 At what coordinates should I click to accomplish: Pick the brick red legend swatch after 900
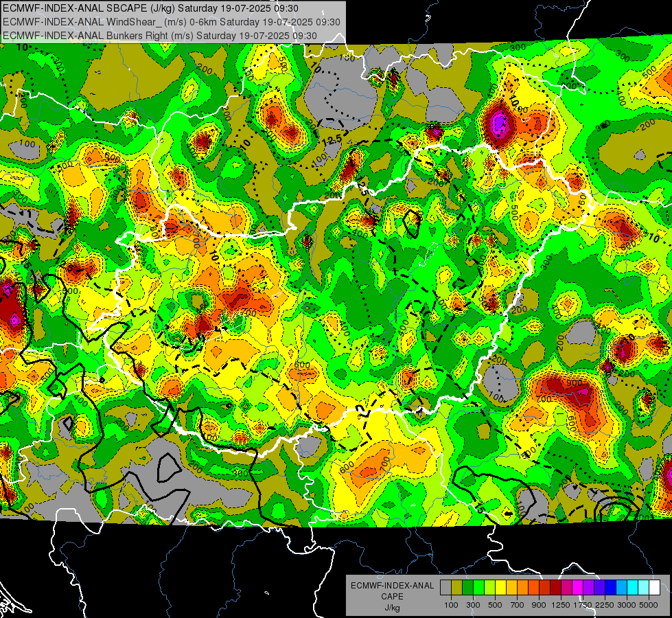545,588
